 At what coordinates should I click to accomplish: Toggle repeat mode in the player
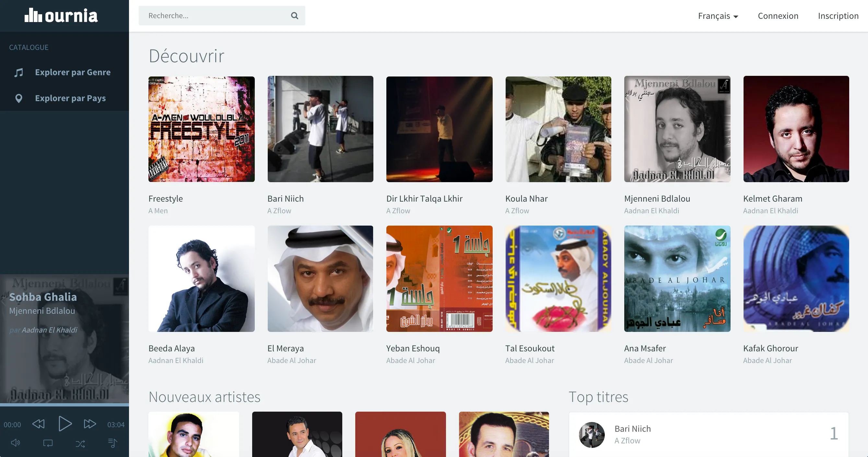(x=48, y=443)
